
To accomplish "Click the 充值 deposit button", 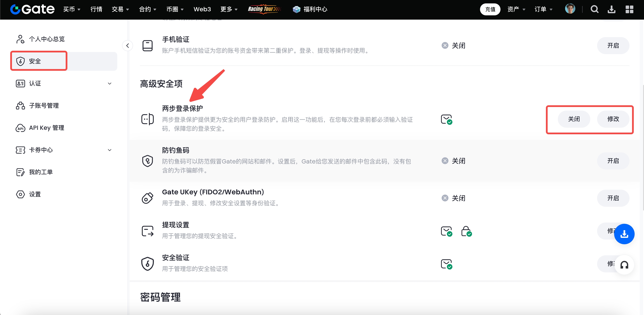I will (x=490, y=10).
